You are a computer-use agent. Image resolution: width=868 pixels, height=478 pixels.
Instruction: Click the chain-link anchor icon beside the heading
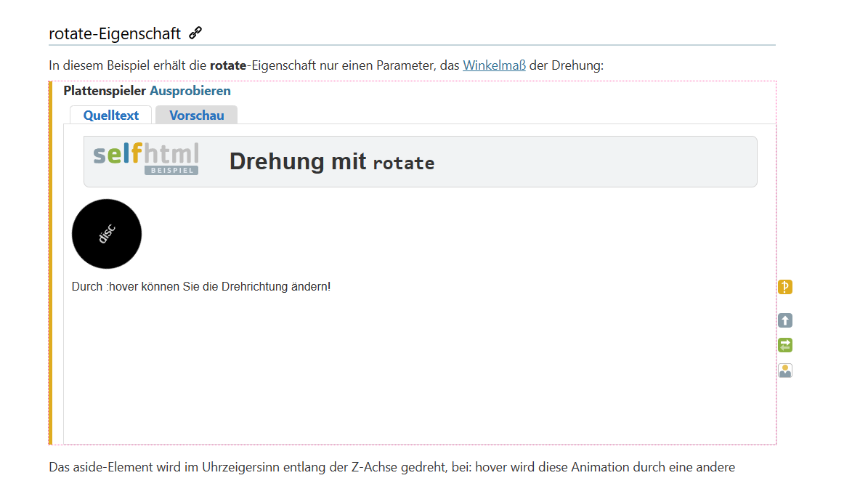pyautogui.click(x=195, y=33)
